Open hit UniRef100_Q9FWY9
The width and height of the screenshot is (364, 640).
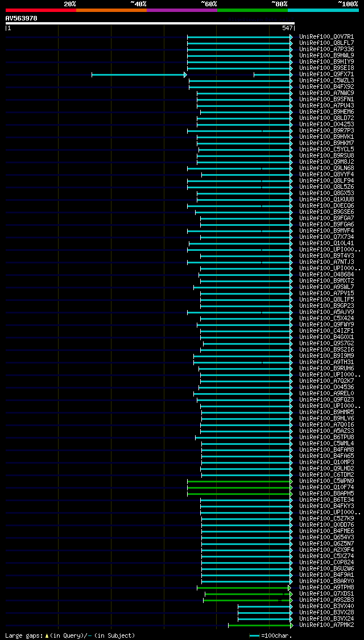coord(326,324)
